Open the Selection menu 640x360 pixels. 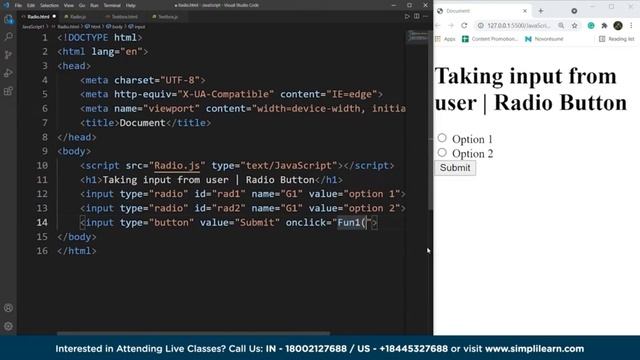tap(49, 5)
